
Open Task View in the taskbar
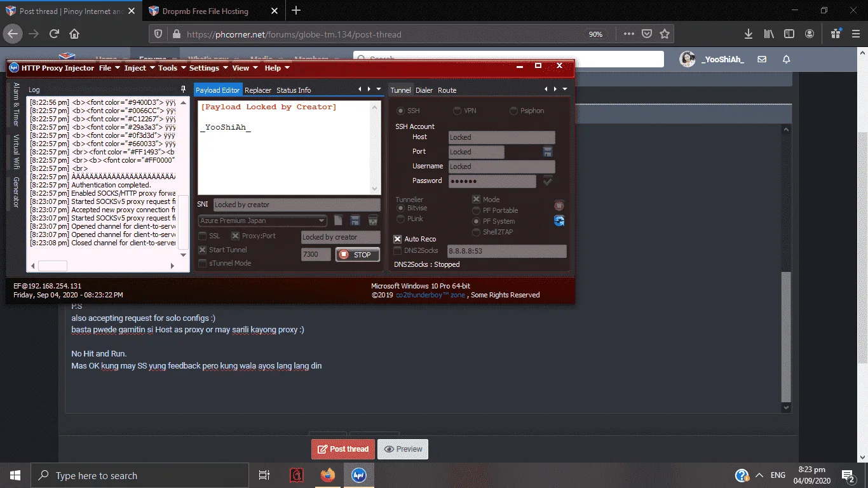(x=264, y=475)
